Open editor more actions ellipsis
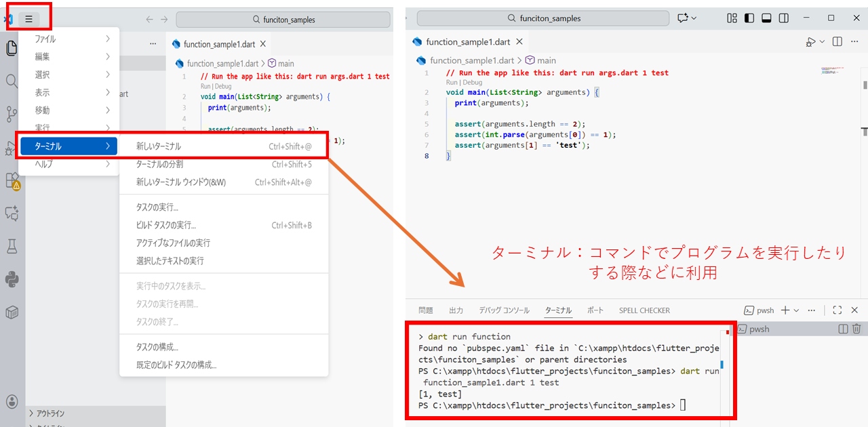Image resolution: width=868 pixels, height=427 pixels. [856, 42]
